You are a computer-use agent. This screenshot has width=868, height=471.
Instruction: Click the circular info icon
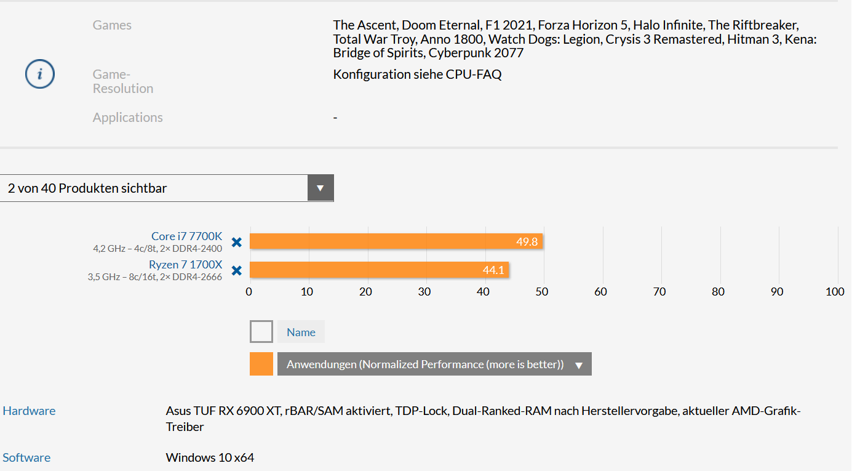tap(40, 74)
